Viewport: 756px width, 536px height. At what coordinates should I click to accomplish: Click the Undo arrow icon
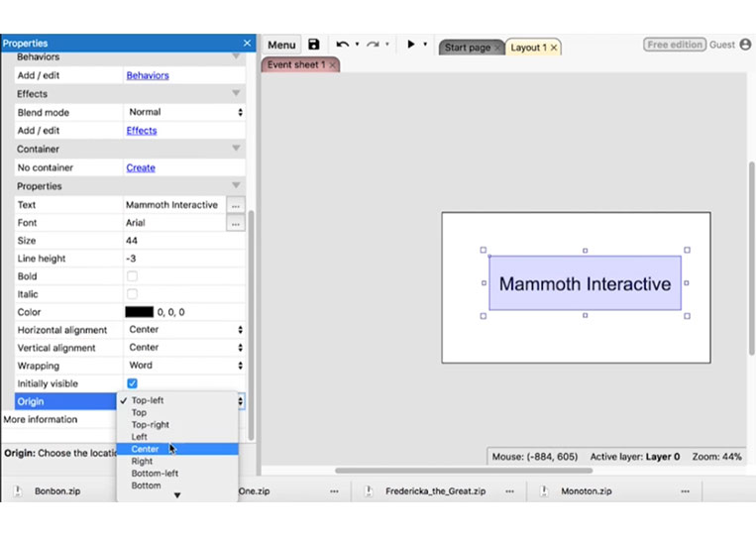pyautogui.click(x=342, y=45)
